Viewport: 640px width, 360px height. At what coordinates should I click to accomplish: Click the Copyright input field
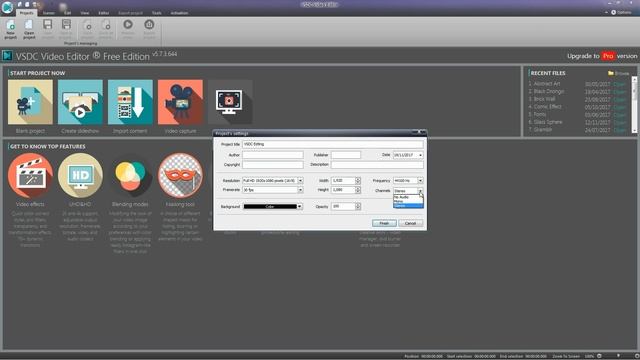pos(273,164)
